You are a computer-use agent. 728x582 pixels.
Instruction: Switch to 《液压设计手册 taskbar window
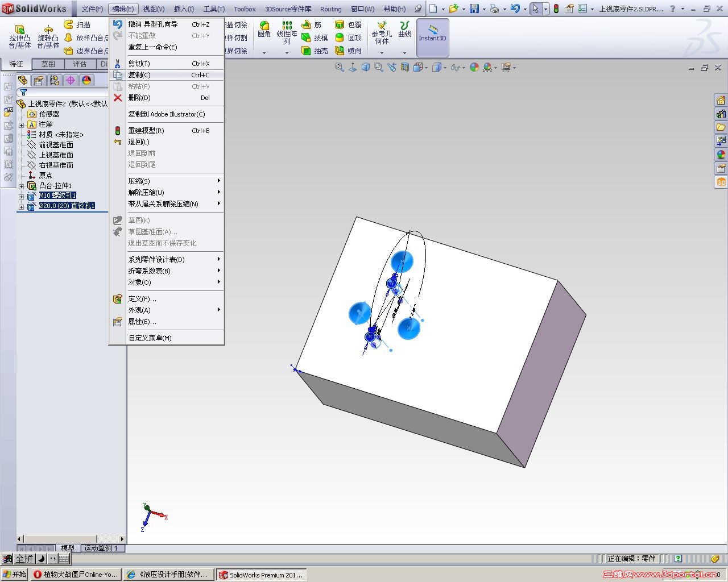tap(169, 575)
